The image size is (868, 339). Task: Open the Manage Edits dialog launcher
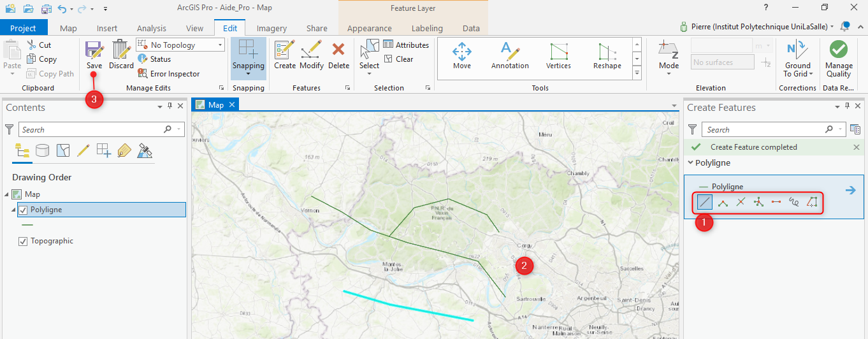click(221, 88)
